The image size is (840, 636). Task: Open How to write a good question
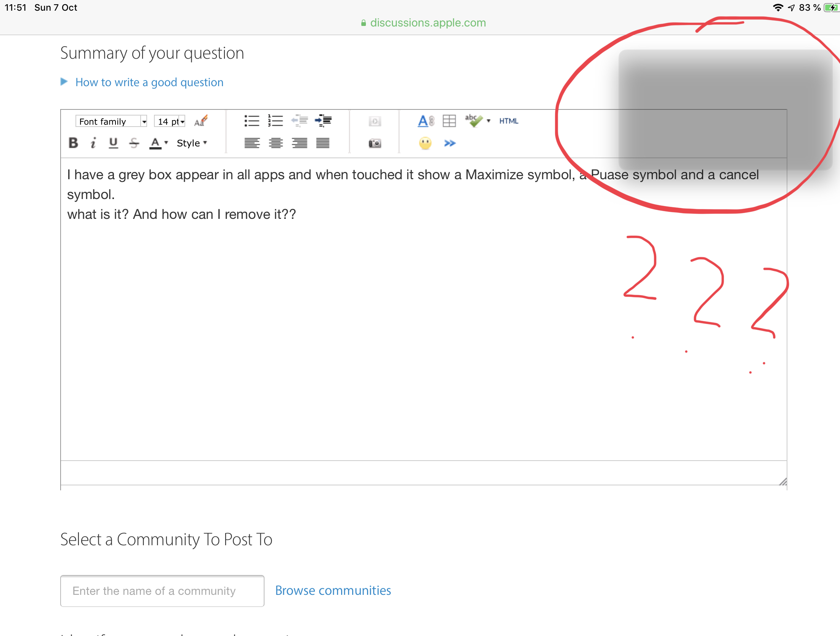[149, 82]
